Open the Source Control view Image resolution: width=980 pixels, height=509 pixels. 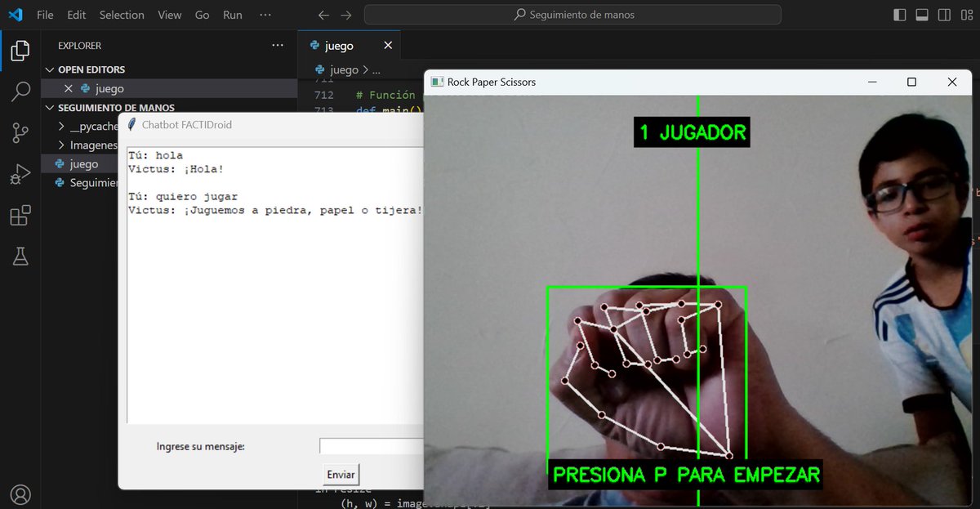point(20,133)
